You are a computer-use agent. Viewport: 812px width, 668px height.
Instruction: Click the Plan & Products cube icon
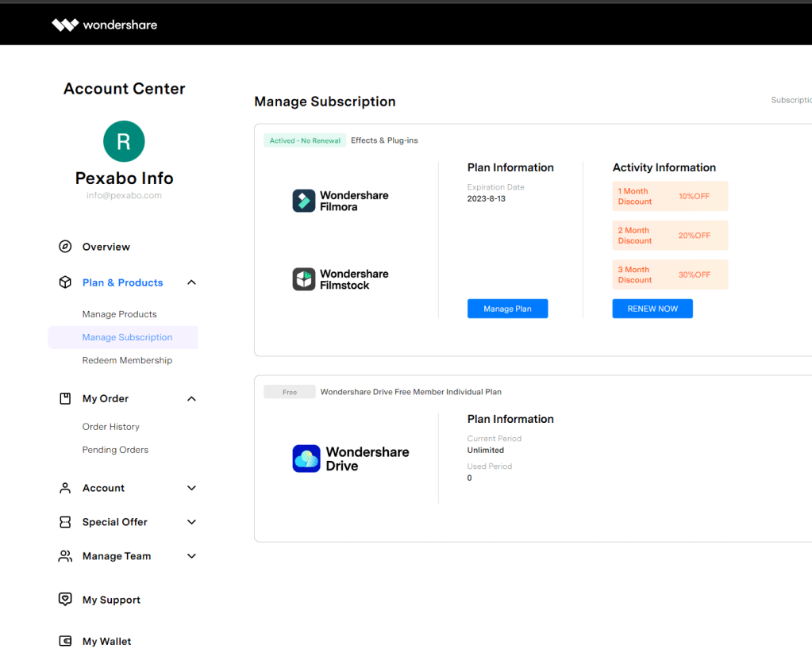tap(65, 282)
